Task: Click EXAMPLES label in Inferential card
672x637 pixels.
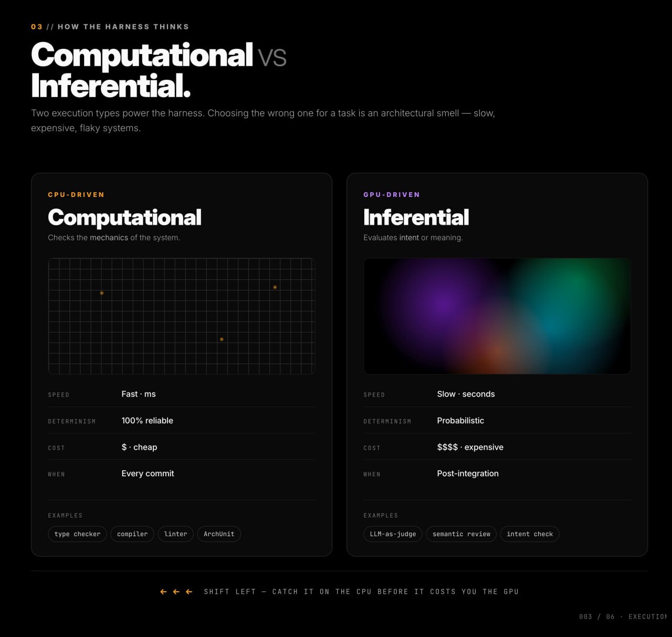Action: [381, 516]
